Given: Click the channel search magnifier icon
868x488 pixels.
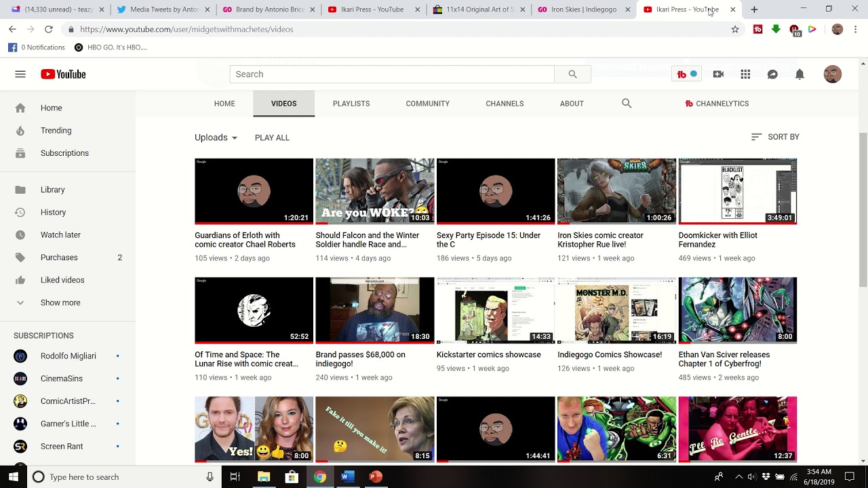Looking at the screenshot, I should (627, 104).
